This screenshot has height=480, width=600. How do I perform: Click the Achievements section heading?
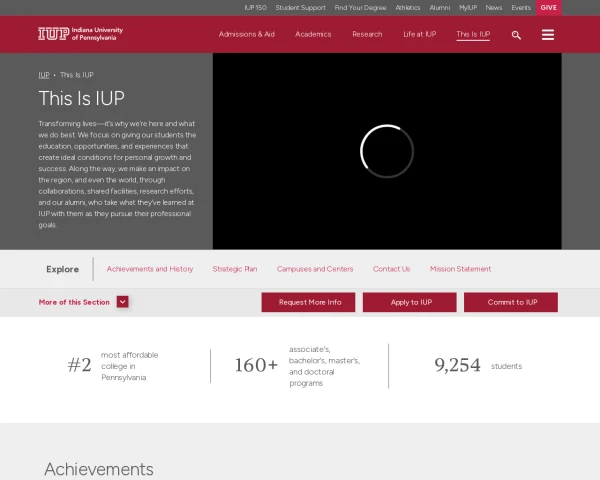[99, 469]
